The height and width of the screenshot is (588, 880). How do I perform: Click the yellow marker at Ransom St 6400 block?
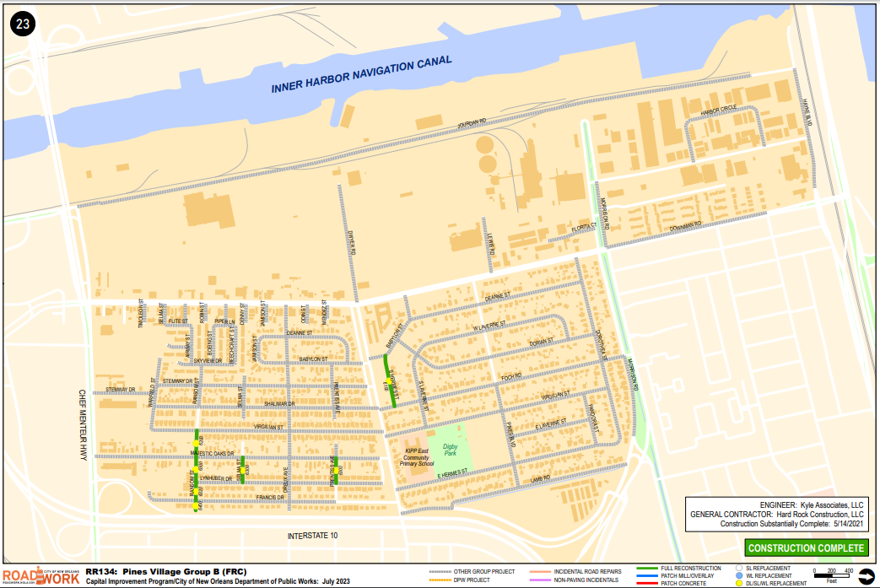195,506
